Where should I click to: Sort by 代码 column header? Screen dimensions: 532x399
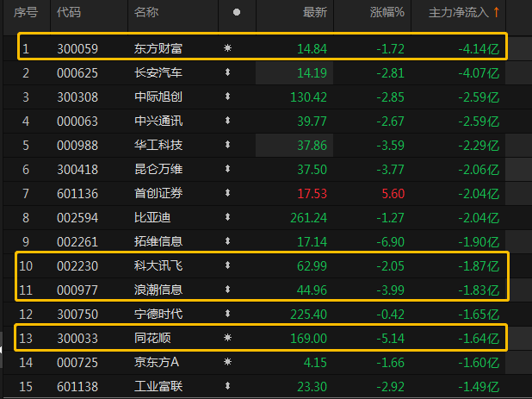(69, 12)
